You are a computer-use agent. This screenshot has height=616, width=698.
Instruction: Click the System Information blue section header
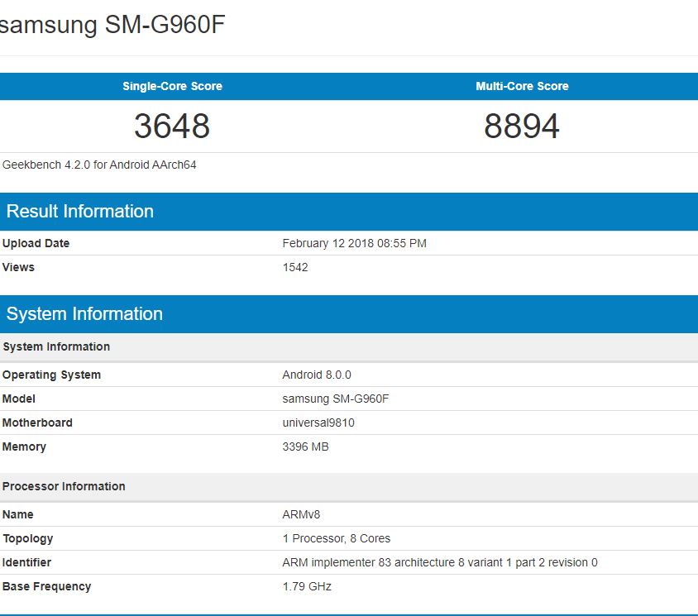click(x=84, y=313)
